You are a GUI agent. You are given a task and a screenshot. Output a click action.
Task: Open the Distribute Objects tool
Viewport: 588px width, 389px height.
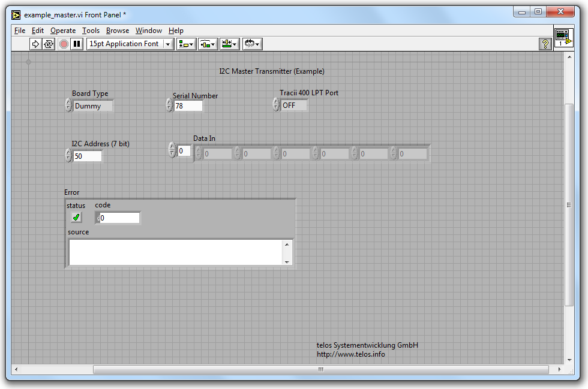coord(208,44)
